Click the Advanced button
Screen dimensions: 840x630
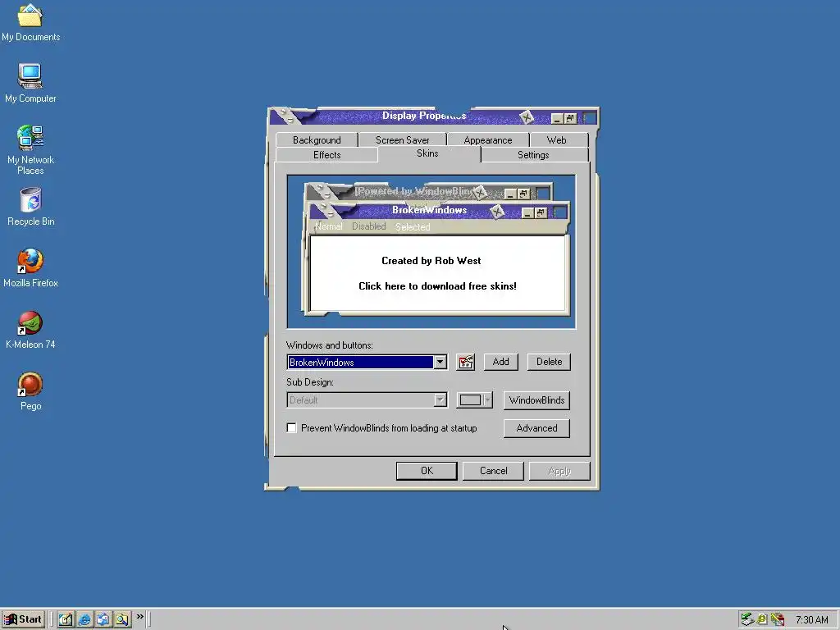click(x=536, y=428)
